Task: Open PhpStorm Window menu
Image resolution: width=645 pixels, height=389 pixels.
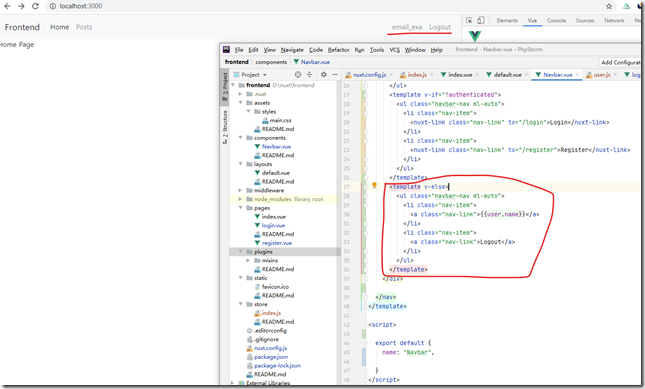Action: [415, 50]
